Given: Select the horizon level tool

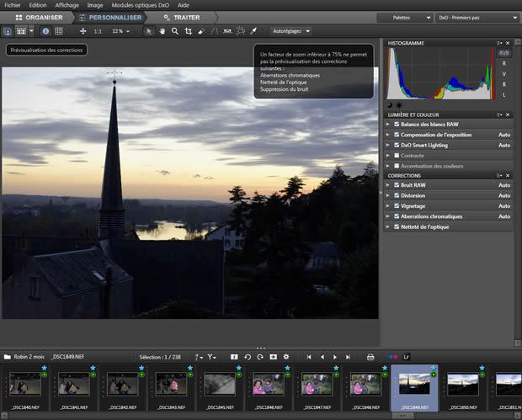Looking at the screenshot, I should coord(227,31).
